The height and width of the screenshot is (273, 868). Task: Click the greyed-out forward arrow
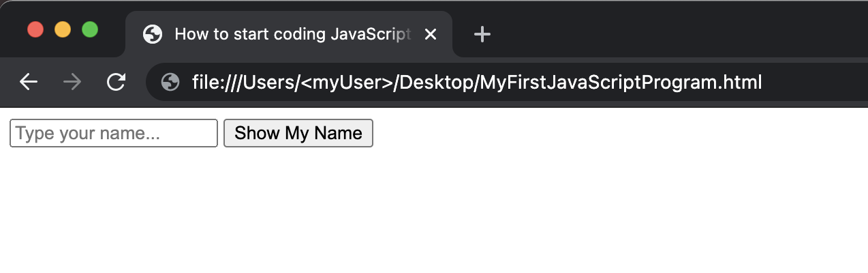point(72,83)
